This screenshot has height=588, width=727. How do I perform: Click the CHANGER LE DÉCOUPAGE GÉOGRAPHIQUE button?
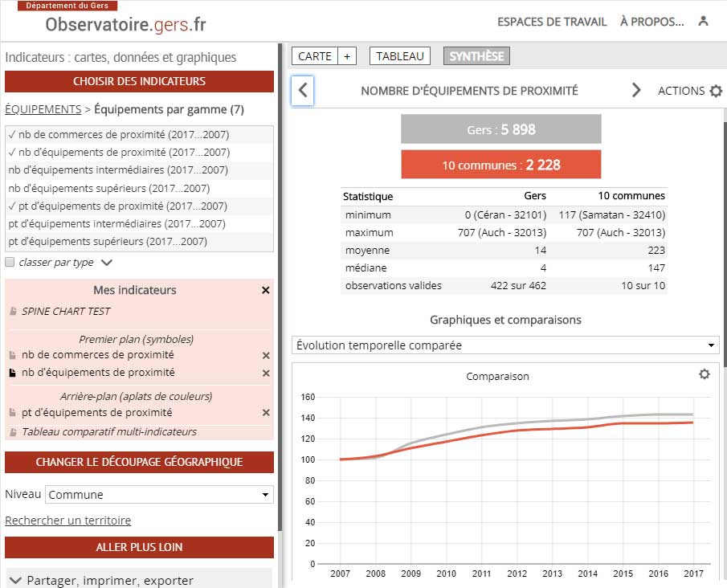(139, 462)
